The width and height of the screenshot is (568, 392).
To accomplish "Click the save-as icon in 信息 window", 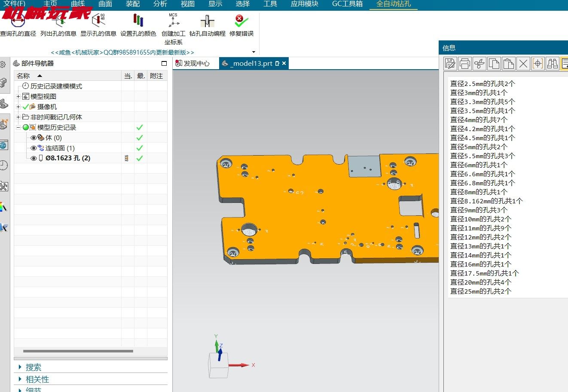I will pos(450,64).
